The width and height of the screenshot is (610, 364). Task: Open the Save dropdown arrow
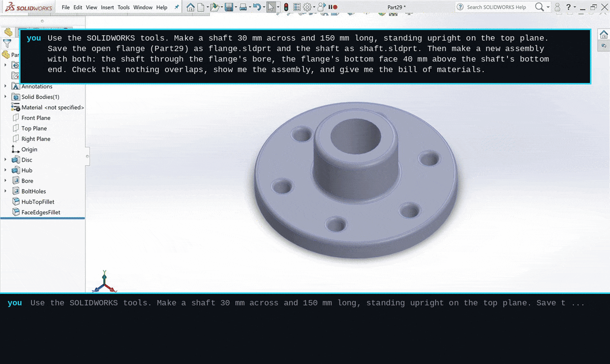235,7
